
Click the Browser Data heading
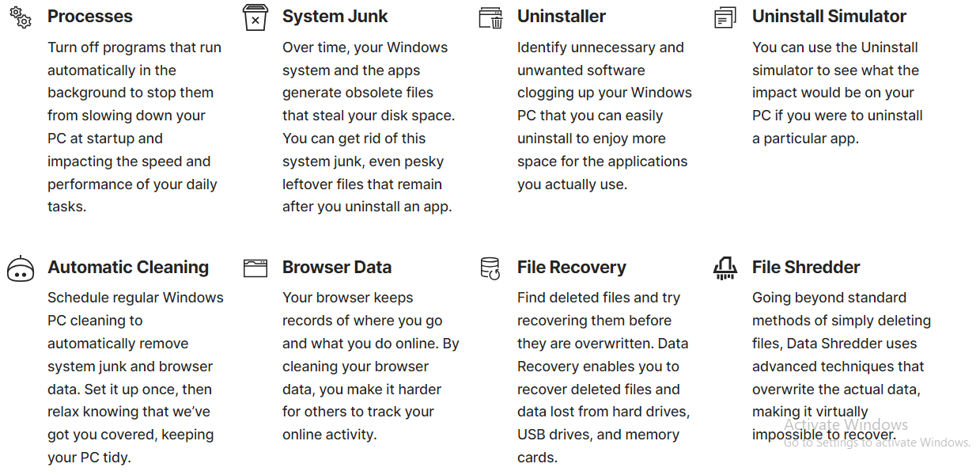[337, 268]
